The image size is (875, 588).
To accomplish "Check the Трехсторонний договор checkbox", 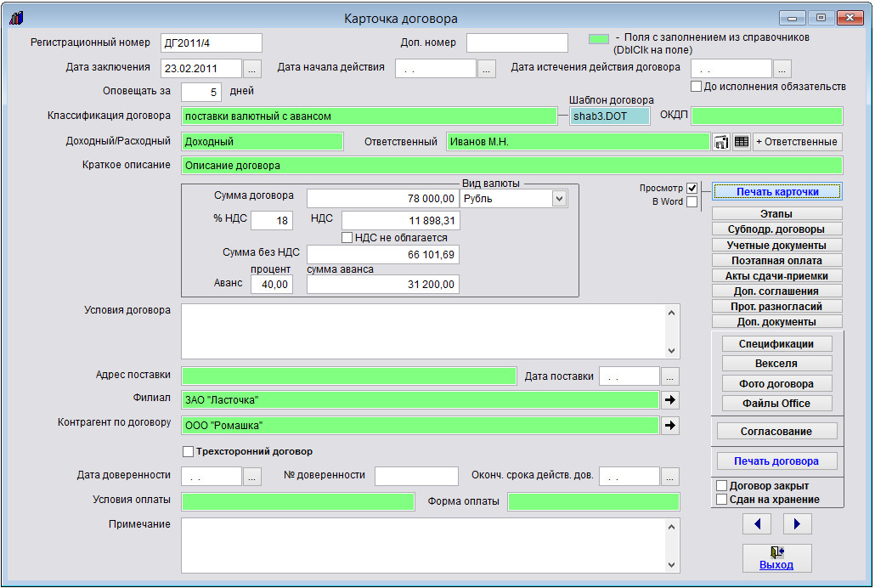I will (189, 452).
